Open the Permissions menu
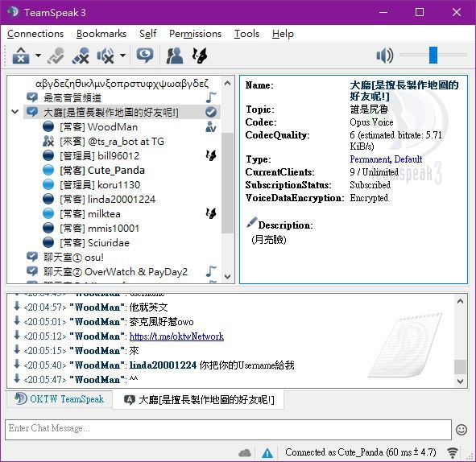 (x=195, y=34)
